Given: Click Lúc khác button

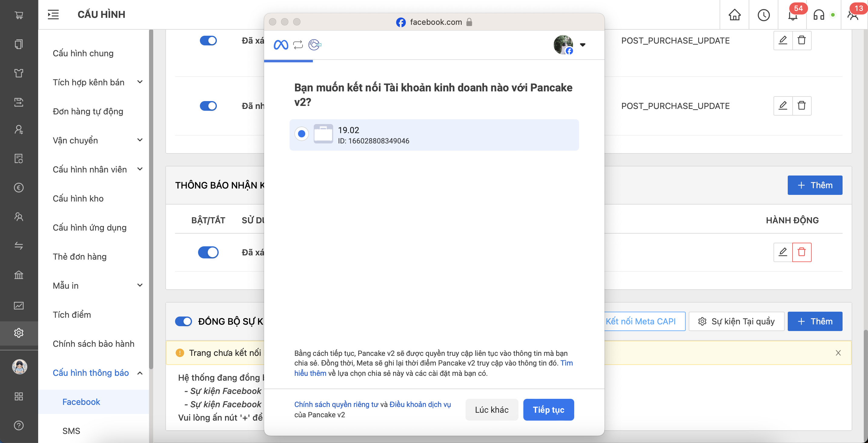Looking at the screenshot, I should click(492, 410).
